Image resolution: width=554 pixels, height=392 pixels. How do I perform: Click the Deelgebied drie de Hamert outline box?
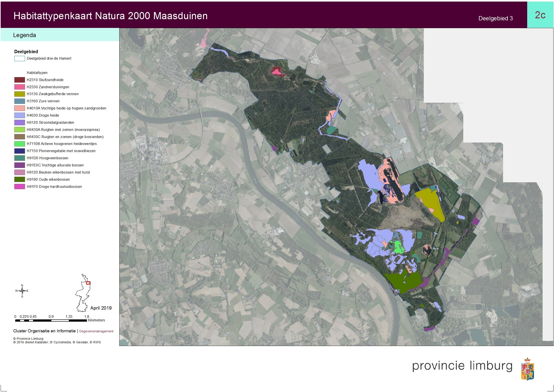coord(20,59)
